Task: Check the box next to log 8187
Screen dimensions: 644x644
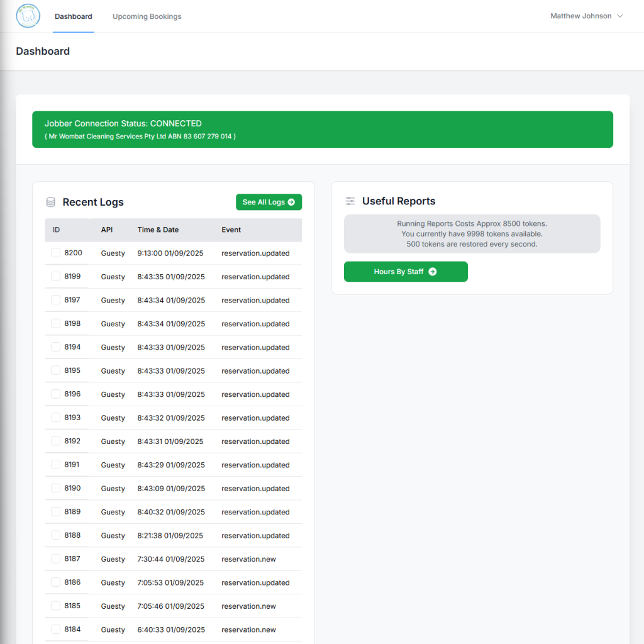Action: 56,558
